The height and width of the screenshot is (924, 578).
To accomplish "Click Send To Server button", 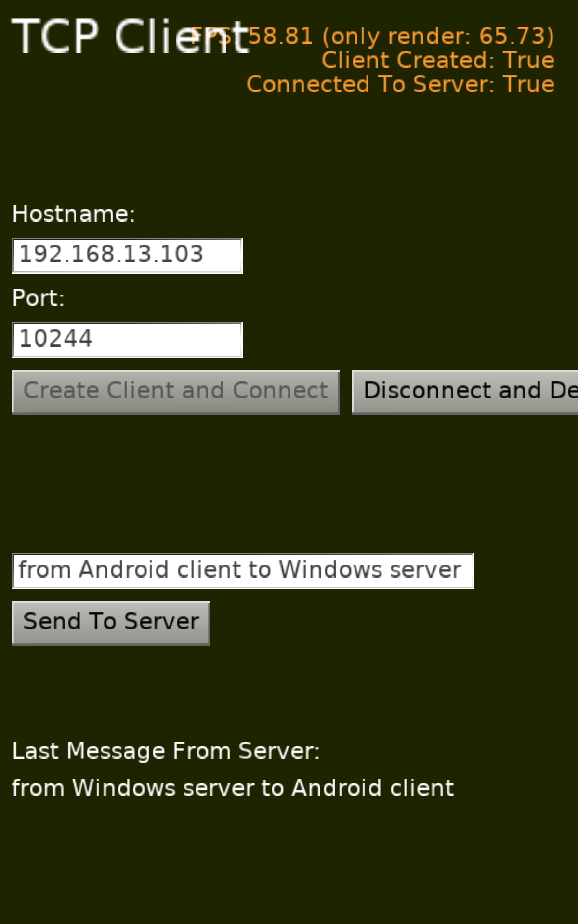I will point(111,623).
